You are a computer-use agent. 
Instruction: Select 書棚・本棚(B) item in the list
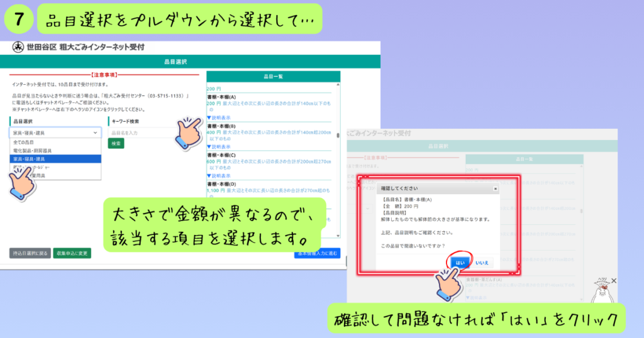click(x=221, y=126)
